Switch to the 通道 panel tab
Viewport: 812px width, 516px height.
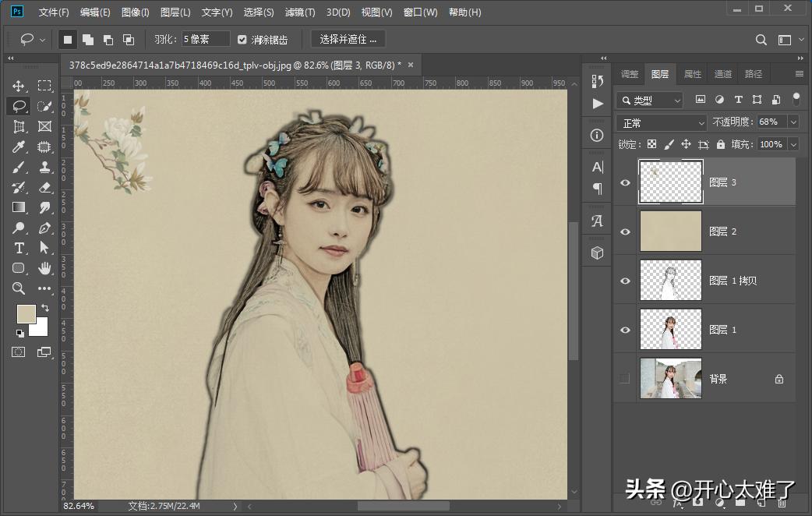coord(722,73)
